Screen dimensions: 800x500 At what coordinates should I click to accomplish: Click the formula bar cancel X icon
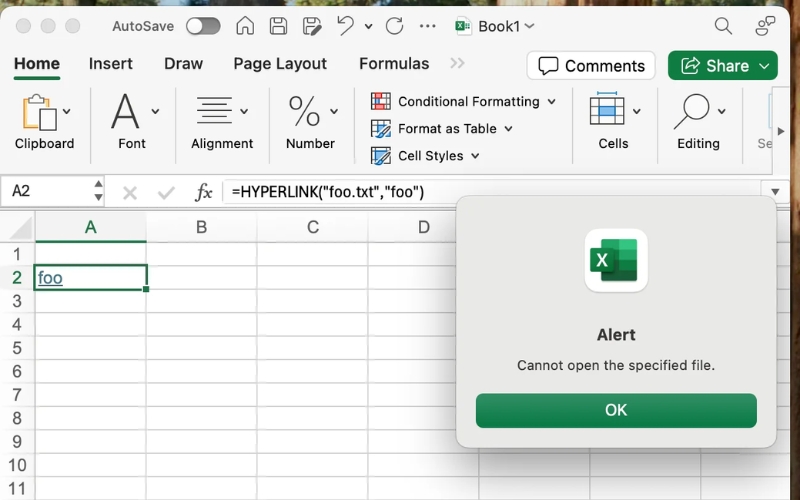pyautogui.click(x=130, y=193)
